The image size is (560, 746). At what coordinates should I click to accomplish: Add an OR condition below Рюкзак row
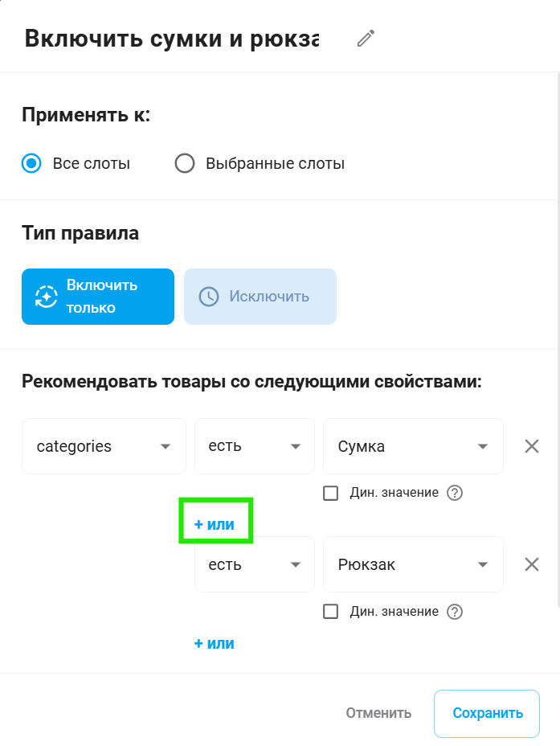click(x=214, y=643)
